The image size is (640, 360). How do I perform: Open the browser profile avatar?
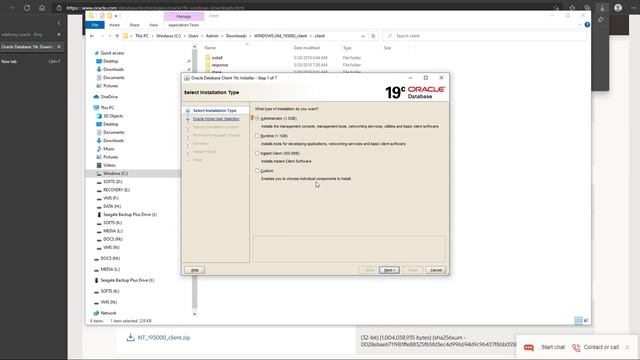(618, 8)
